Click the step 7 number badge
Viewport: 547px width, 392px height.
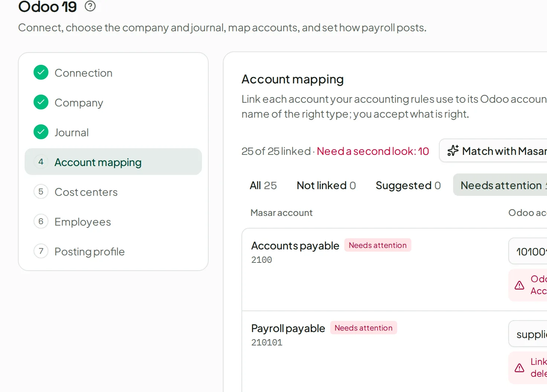click(x=41, y=251)
